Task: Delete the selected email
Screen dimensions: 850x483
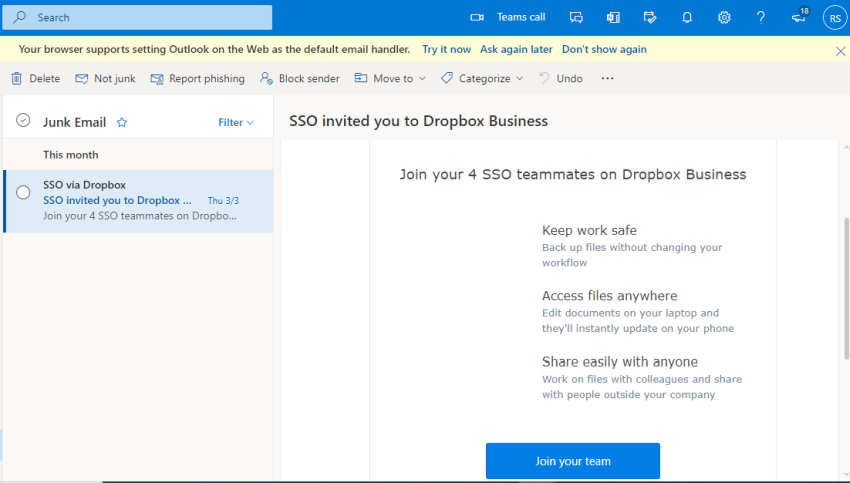Action: [36, 79]
